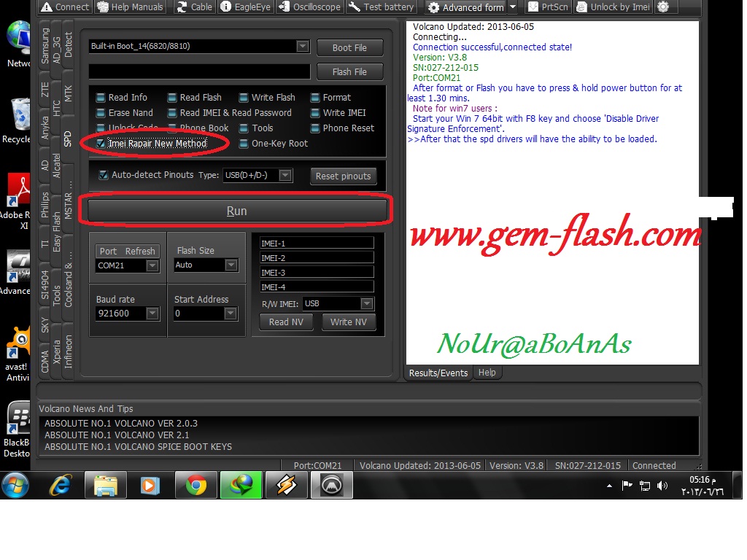The height and width of the screenshot is (560, 747).
Task: Open Windows Media Player from taskbar
Action: tap(150, 485)
